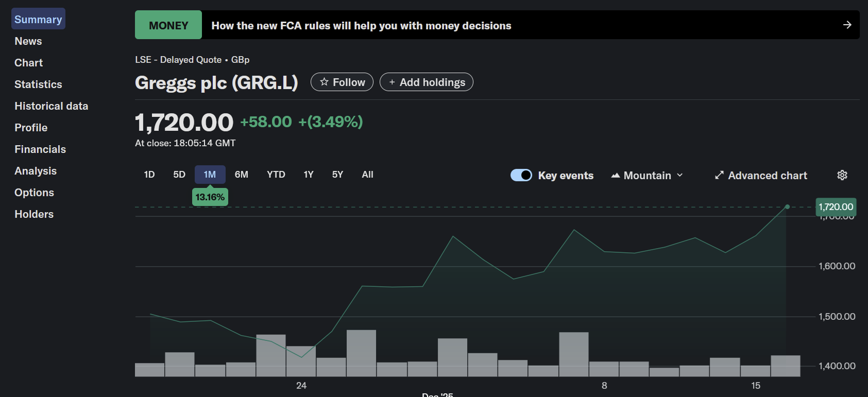Click the +58.00 price change value
The width and height of the screenshot is (868, 397).
click(x=266, y=122)
